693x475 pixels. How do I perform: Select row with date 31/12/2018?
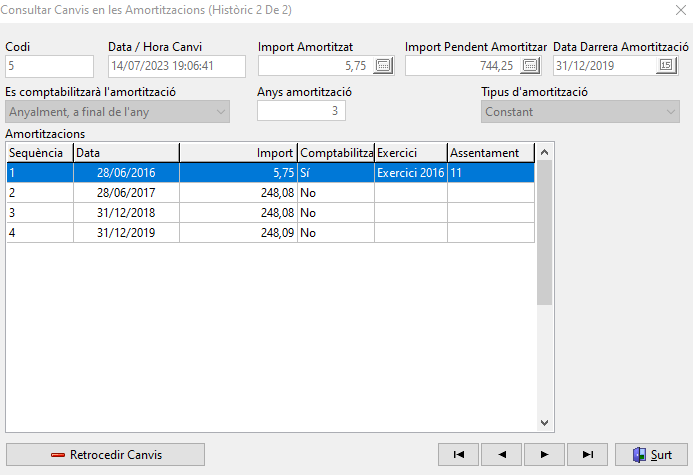coord(270,213)
